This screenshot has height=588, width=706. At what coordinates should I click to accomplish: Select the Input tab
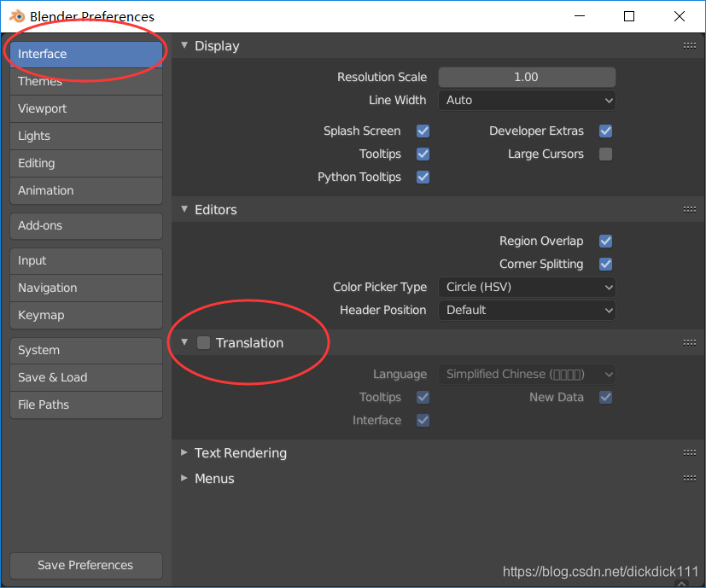coord(86,260)
